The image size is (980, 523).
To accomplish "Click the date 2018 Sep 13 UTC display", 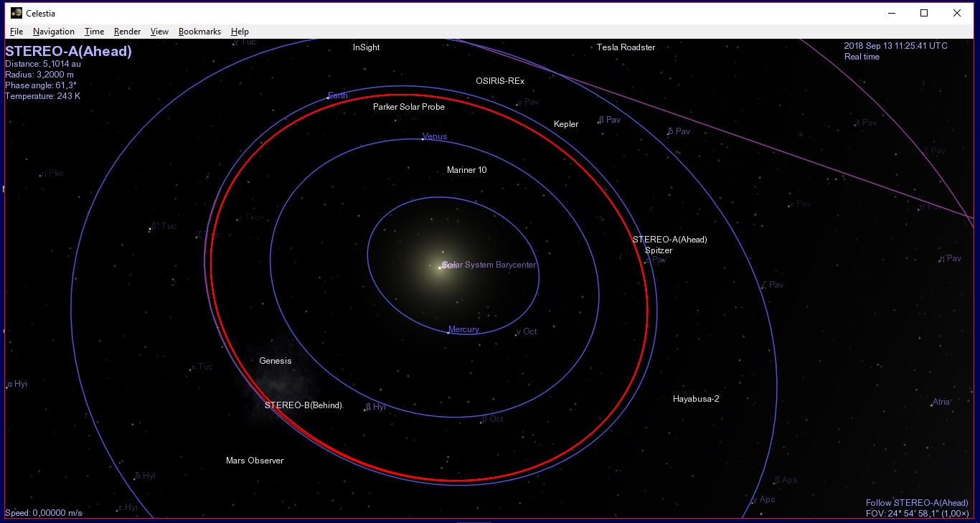I will pos(896,46).
